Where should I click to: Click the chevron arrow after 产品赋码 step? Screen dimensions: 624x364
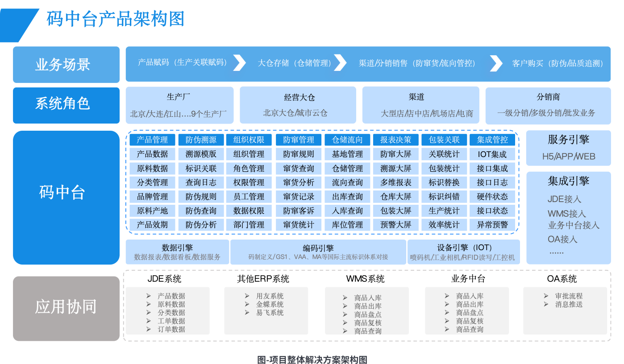240,63
